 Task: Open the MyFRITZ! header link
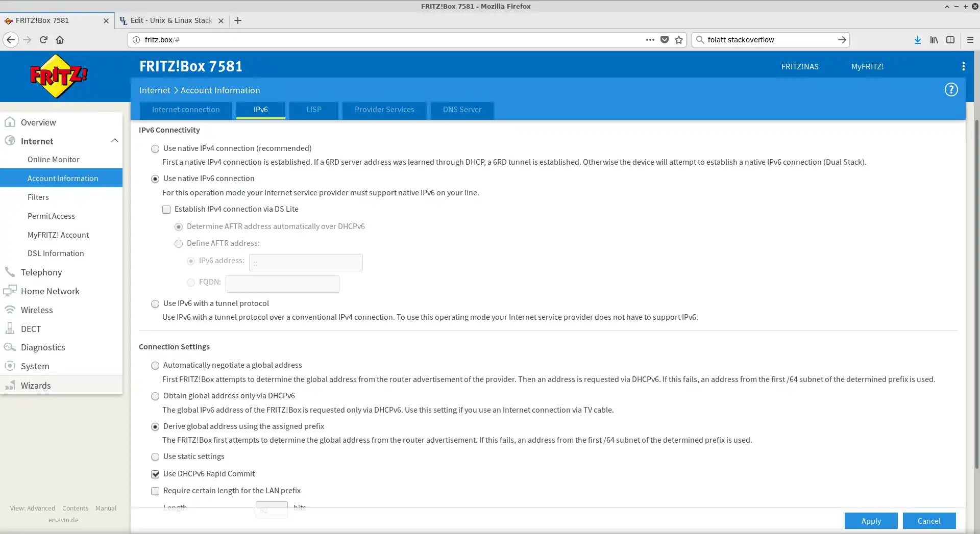tap(867, 67)
